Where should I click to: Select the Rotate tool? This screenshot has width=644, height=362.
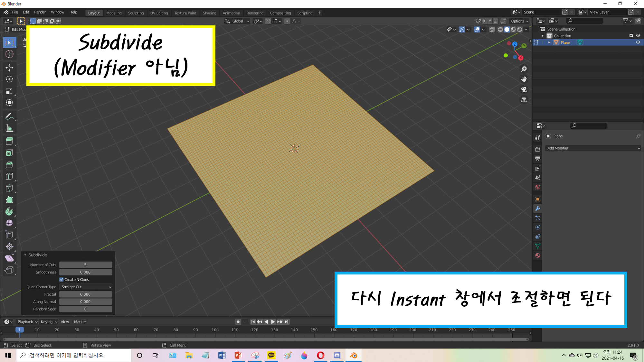click(x=9, y=79)
